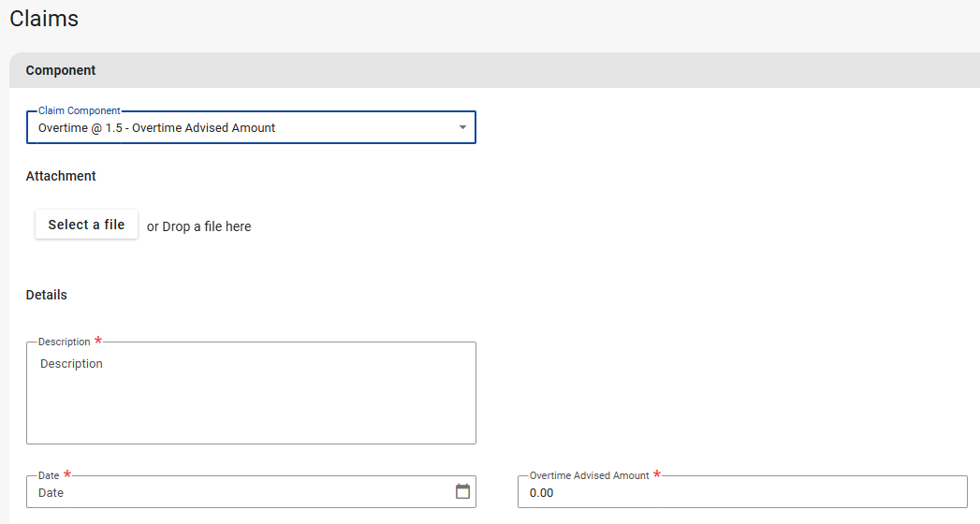Click the Overtime Advised Amount floating label
The image size is (980, 524).
[x=590, y=475]
